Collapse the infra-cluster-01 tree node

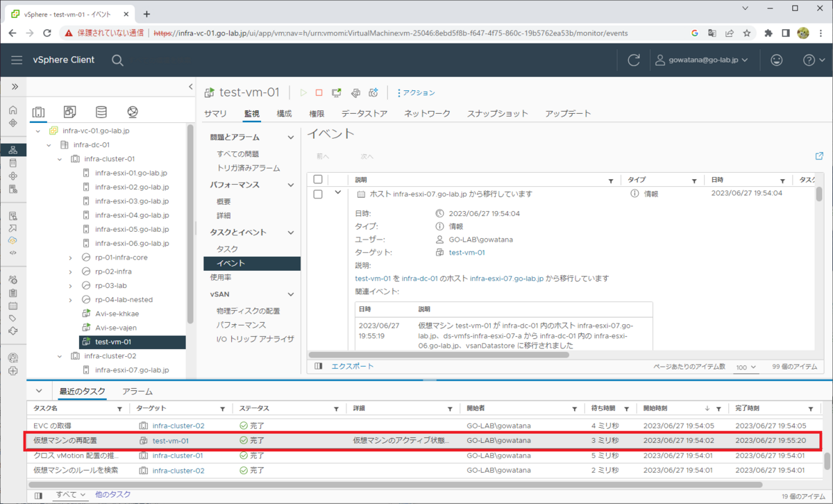60,159
